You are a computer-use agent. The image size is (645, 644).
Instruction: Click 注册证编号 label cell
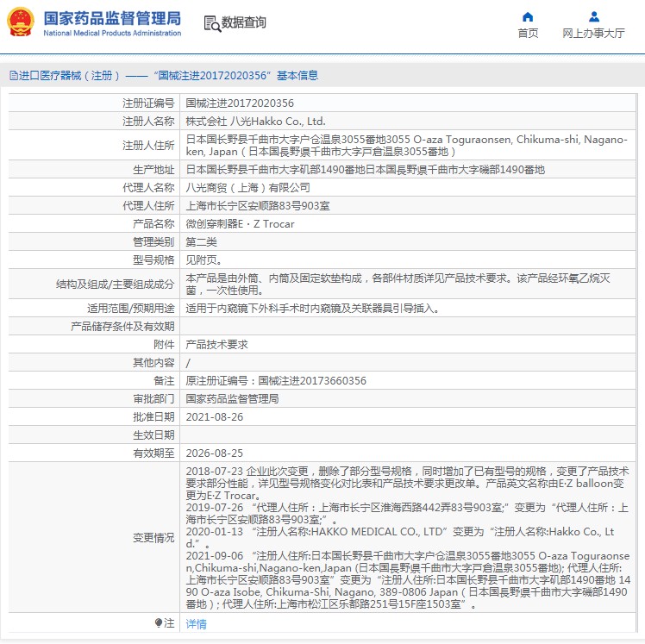(148, 103)
